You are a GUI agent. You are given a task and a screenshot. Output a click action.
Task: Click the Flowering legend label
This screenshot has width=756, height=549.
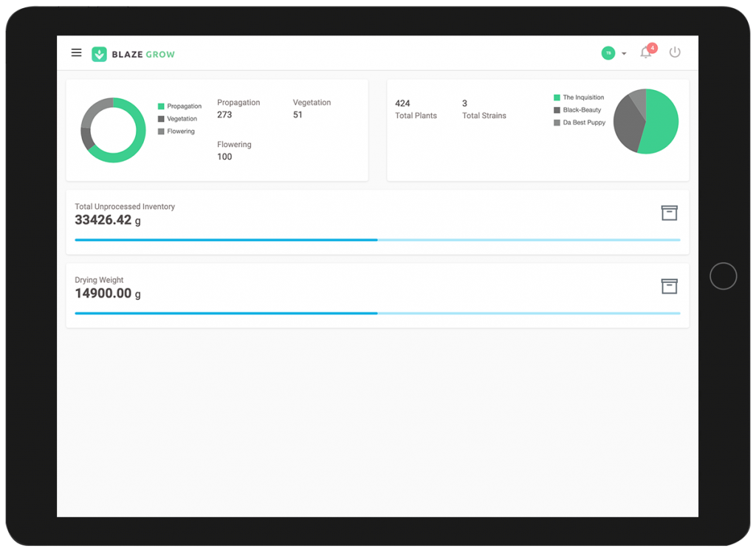pyautogui.click(x=181, y=132)
